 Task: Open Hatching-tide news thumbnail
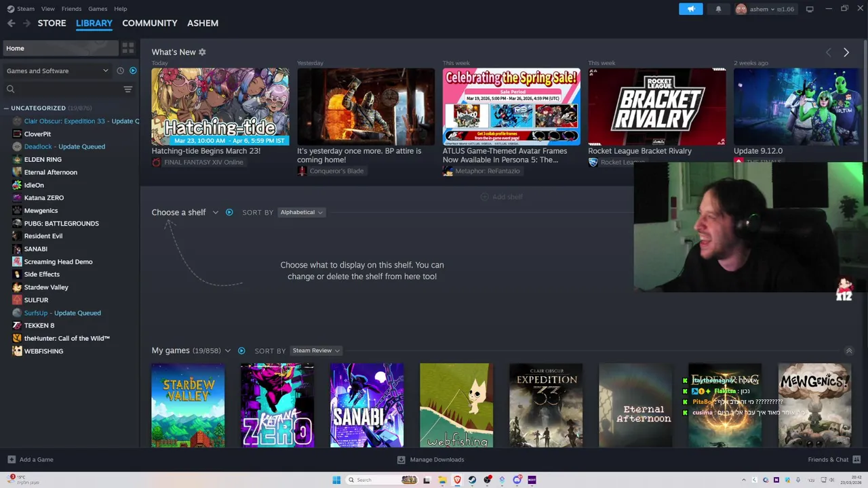tap(220, 106)
